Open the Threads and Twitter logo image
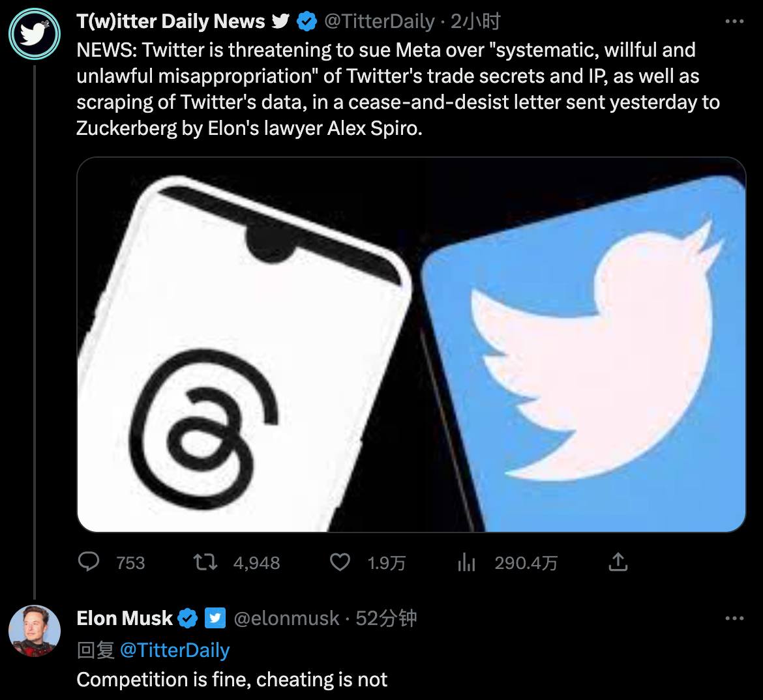 [411, 345]
